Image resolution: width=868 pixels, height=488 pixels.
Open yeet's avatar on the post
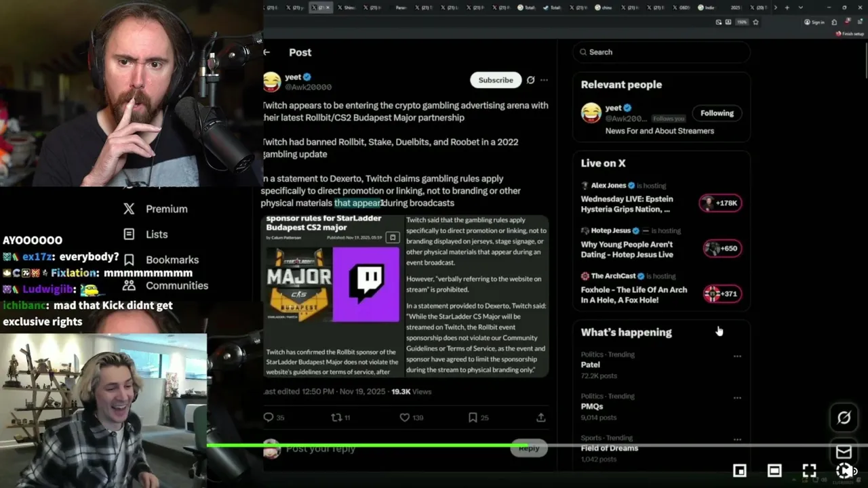[x=272, y=82]
